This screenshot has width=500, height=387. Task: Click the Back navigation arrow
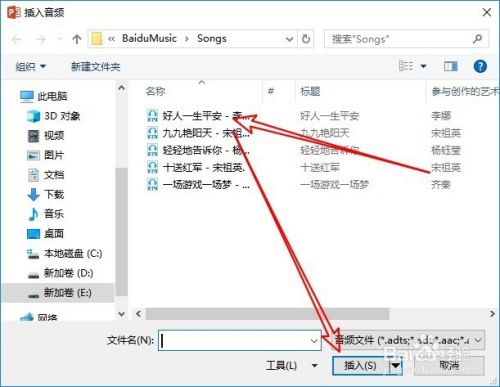17,39
